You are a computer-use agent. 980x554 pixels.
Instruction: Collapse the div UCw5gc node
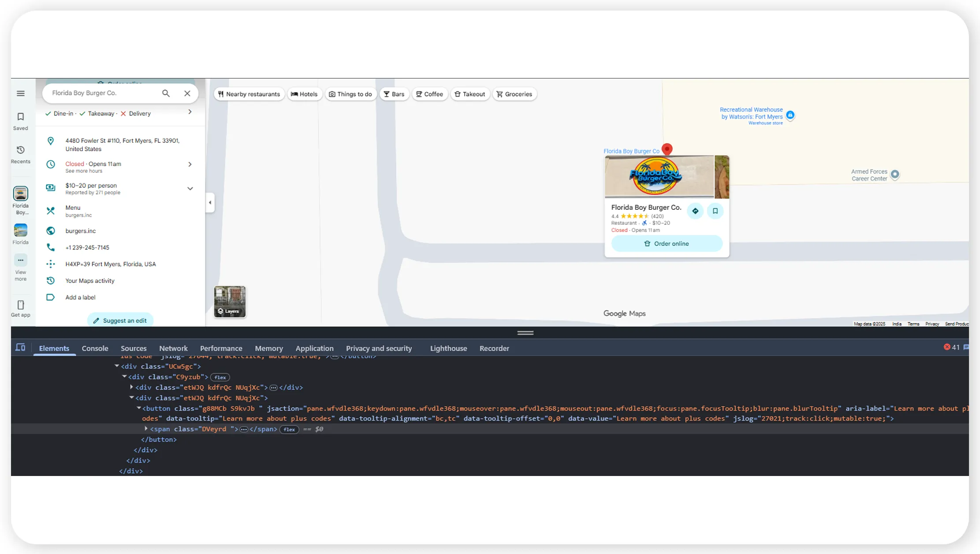[x=117, y=366]
